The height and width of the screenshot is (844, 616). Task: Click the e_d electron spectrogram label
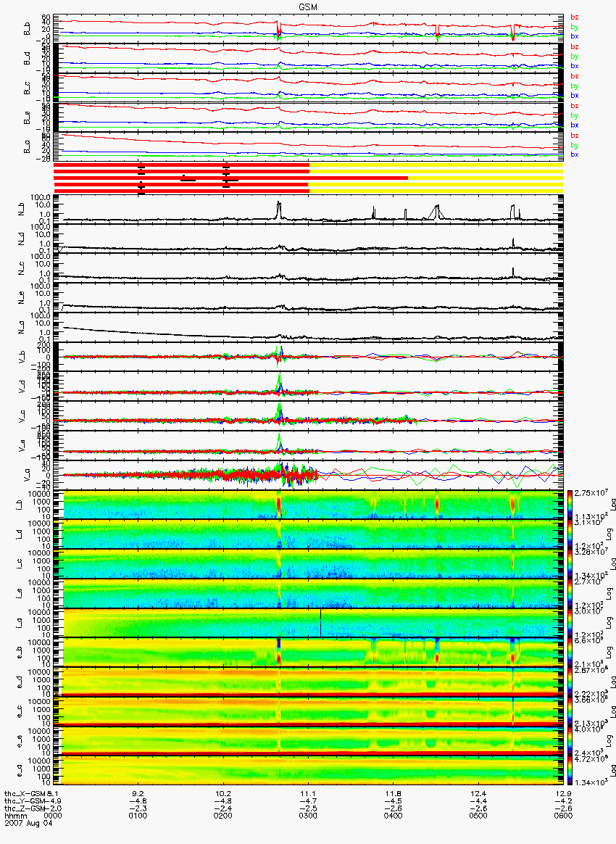point(19,682)
